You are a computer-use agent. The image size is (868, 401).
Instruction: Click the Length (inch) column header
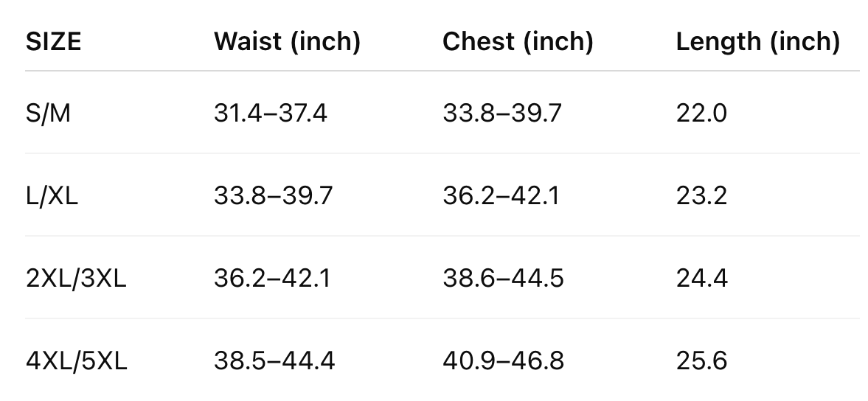click(x=757, y=42)
